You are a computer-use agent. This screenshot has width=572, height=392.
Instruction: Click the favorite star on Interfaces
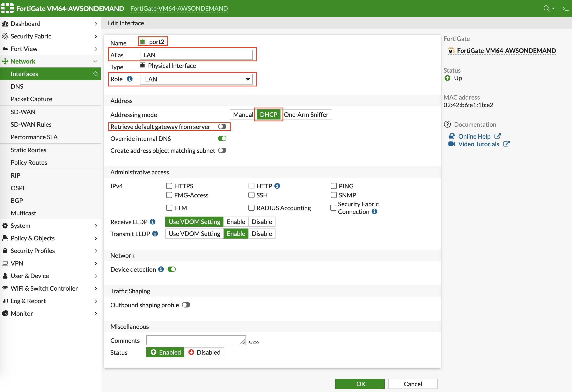click(x=95, y=74)
